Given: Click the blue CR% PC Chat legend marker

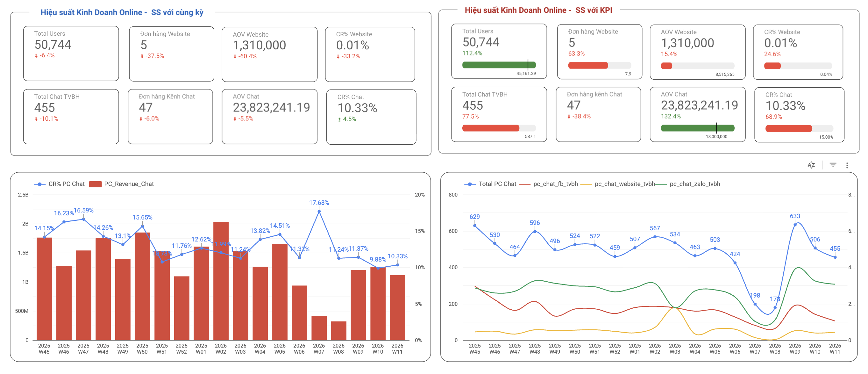Looking at the screenshot, I should (40, 184).
